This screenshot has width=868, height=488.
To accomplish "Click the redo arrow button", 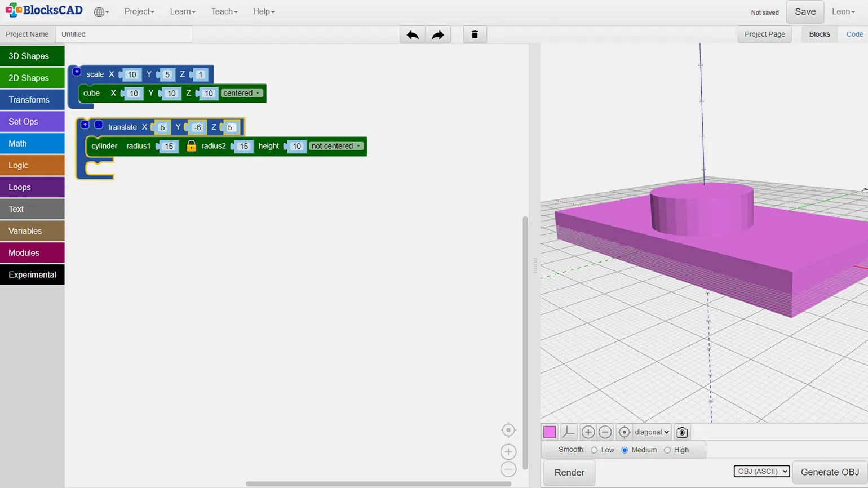I will pos(438,35).
